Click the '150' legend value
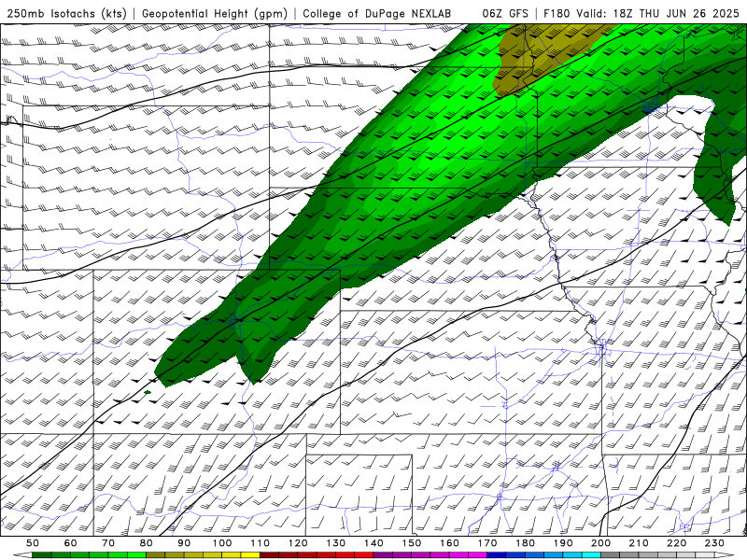The image size is (747, 560). (412, 543)
